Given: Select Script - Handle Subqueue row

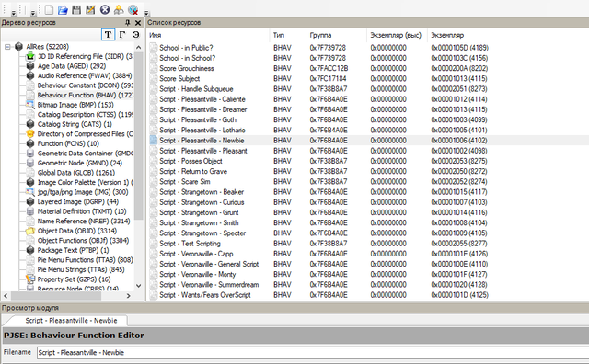Looking at the screenshot, I should [368, 89].
